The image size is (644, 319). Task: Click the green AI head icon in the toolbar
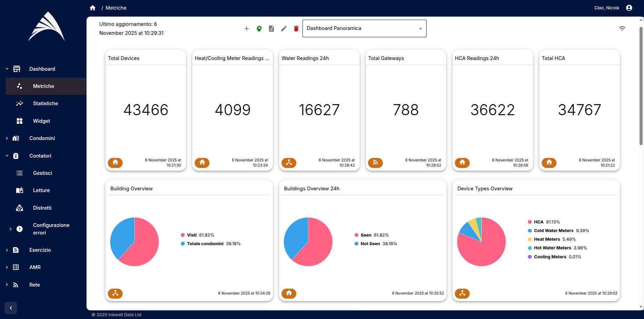coord(259,29)
